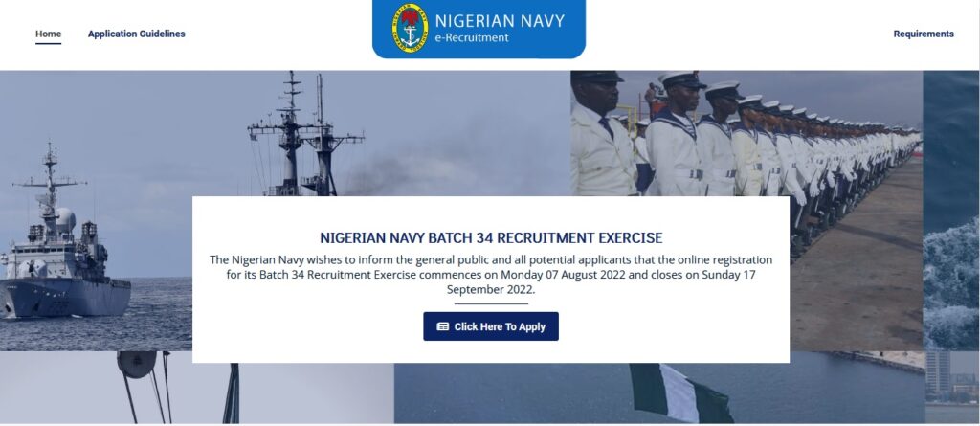Image resolution: width=980 pixels, height=426 pixels.
Task: Click the e-Recruitment subtitle in the logo
Action: (x=471, y=38)
